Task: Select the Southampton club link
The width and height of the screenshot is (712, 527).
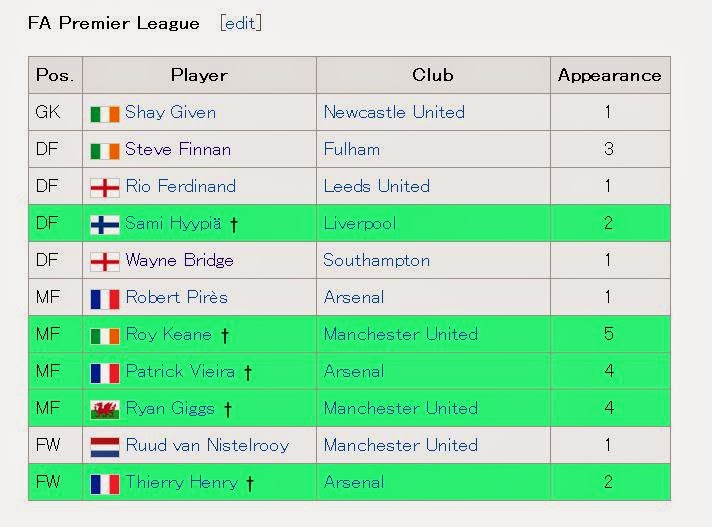Action: tap(376, 261)
